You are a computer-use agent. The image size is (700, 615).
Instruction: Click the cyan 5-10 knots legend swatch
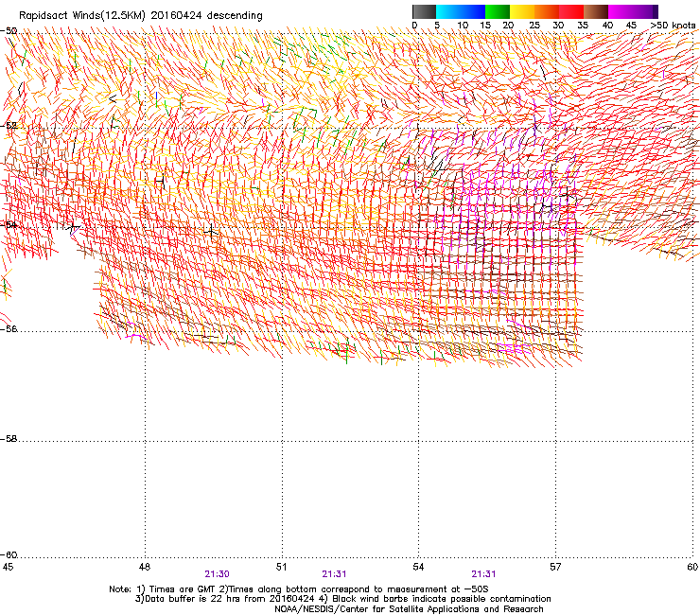click(448, 11)
